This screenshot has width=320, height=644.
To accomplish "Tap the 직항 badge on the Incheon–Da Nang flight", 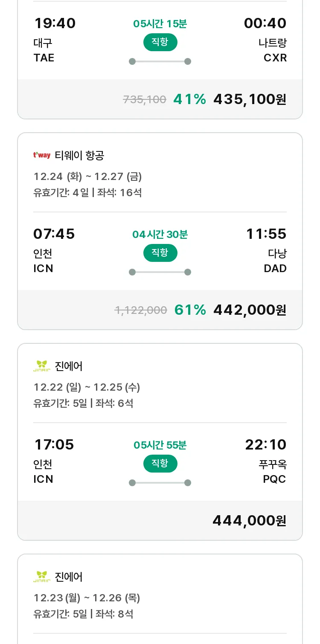I will 160,253.
